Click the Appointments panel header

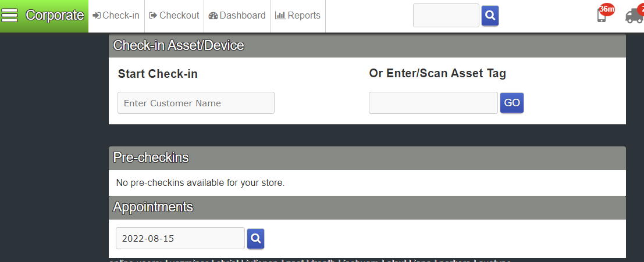click(x=367, y=207)
